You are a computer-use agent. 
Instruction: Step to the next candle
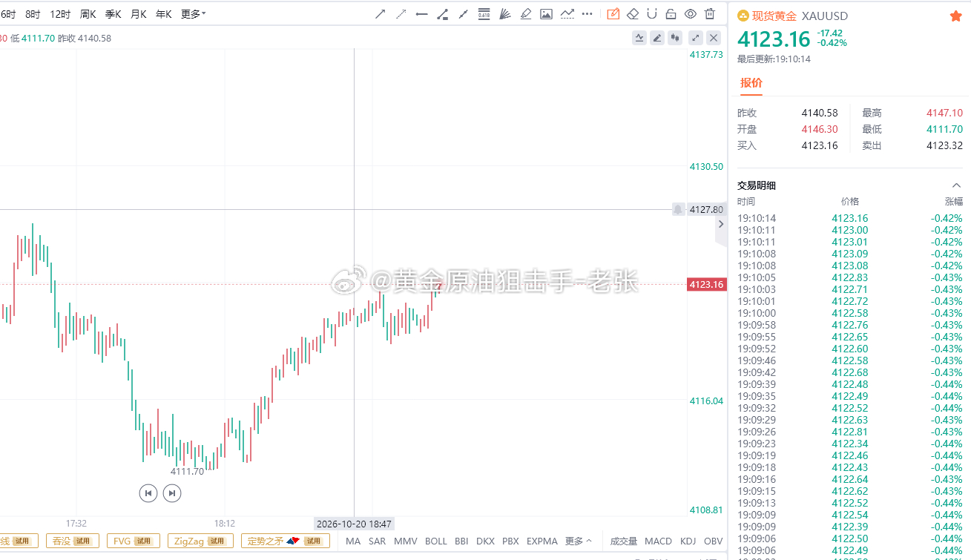[x=172, y=493]
